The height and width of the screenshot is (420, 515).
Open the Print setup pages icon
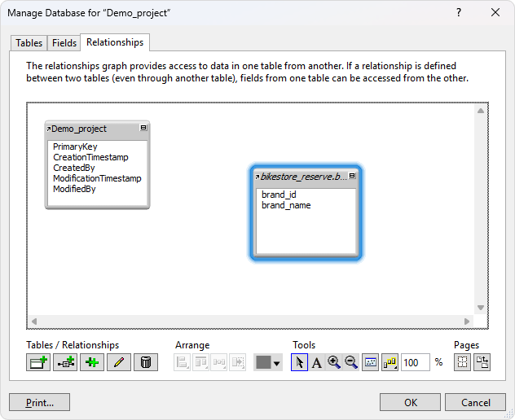point(482,362)
